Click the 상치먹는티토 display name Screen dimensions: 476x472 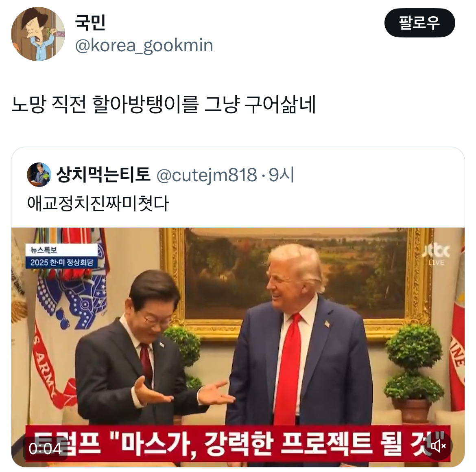coord(103,175)
